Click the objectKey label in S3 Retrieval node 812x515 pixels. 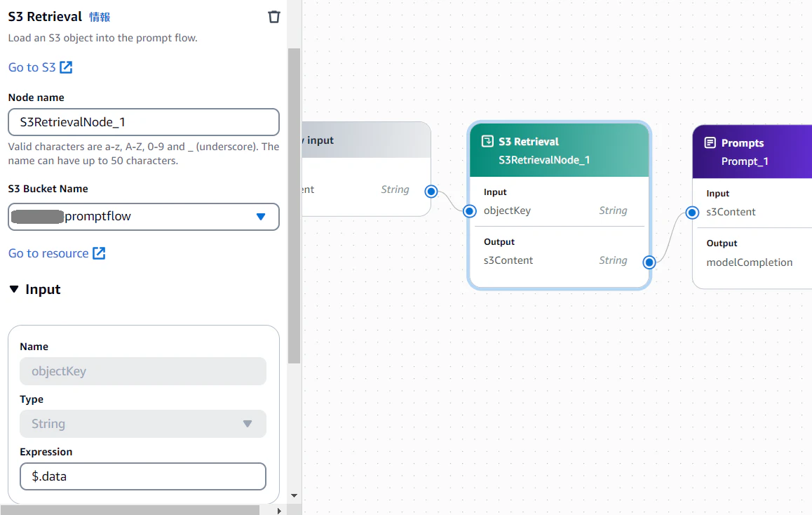point(507,211)
